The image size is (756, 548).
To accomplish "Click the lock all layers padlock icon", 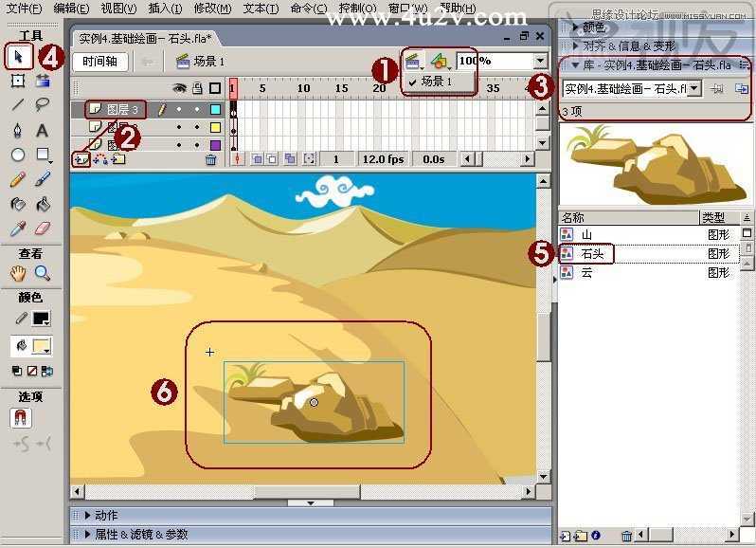I will (x=197, y=88).
